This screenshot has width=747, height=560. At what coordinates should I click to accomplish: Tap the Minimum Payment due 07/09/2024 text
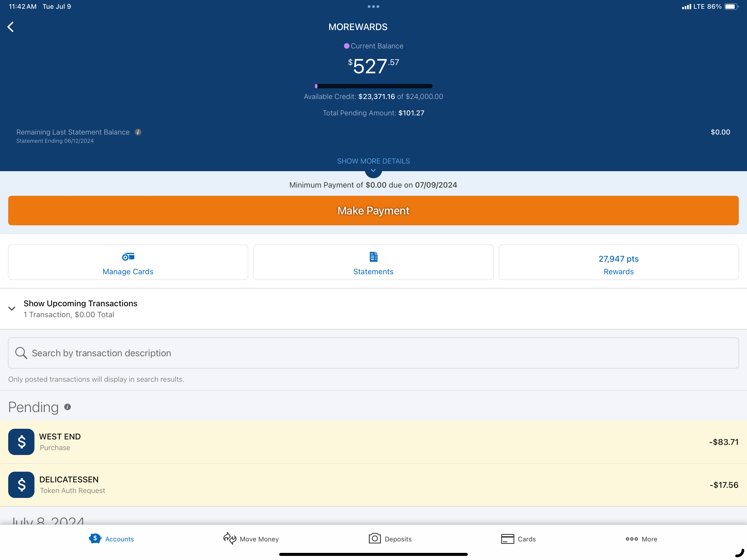point(373,185)
